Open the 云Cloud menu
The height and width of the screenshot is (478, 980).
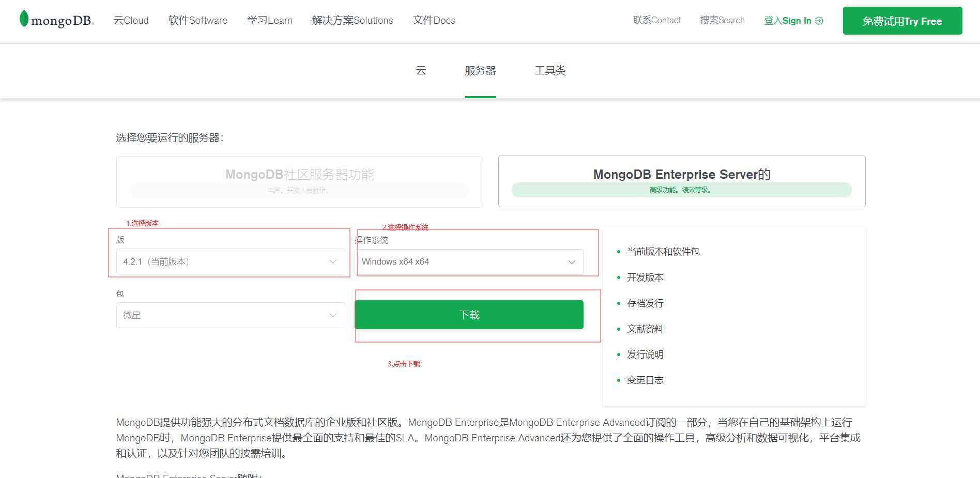pyautogui.click(x=131, y=21)
